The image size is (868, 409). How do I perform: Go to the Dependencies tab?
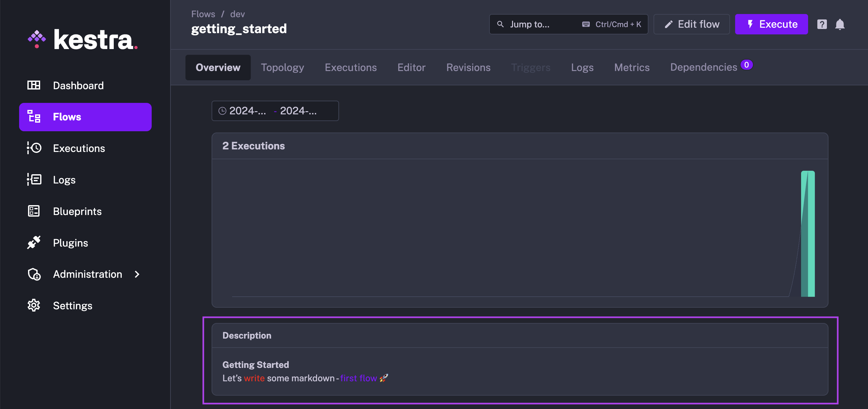click(x=703, y=67)
